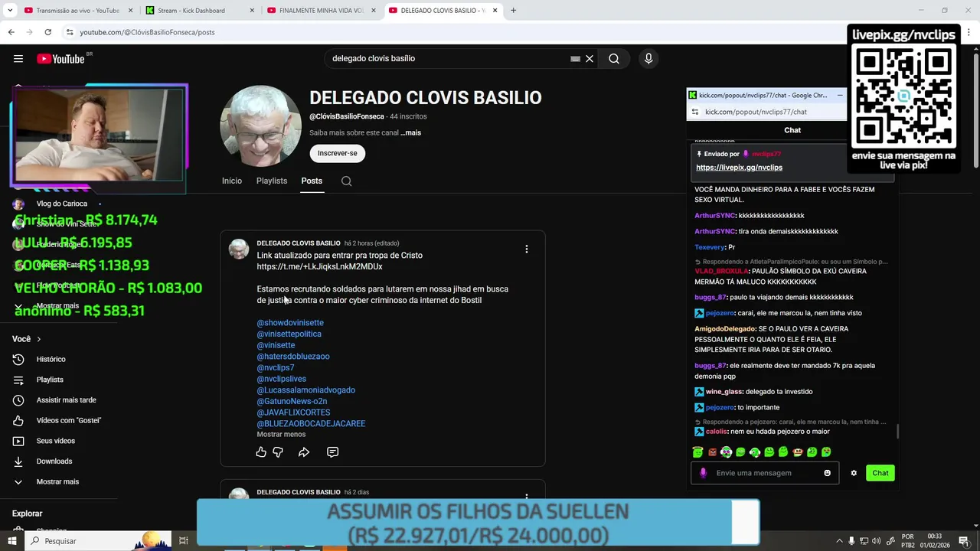The width and height of the screenshot is (980, 551).
Task: Click wine_glass username in chat
Action: pos(724,392)
